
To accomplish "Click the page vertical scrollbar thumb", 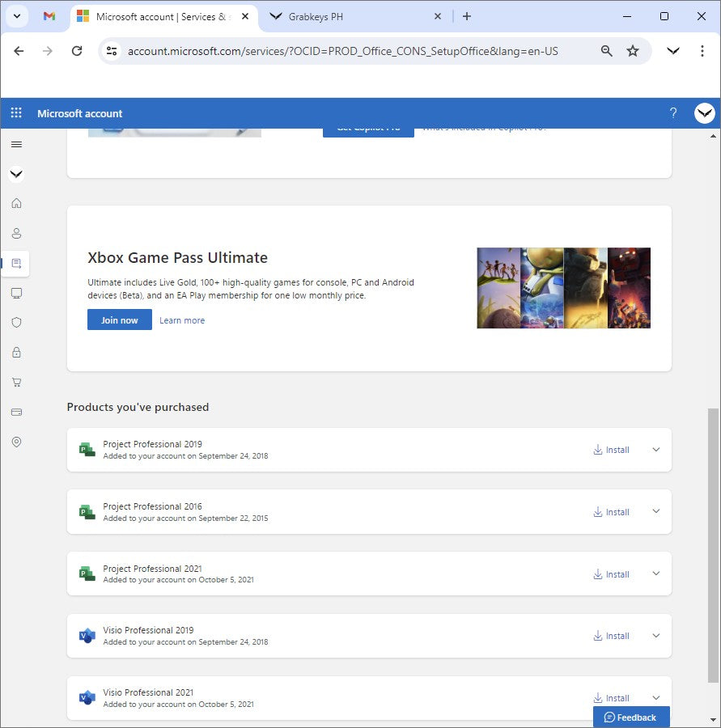I will pyautogui.click(x=713, y=545).
